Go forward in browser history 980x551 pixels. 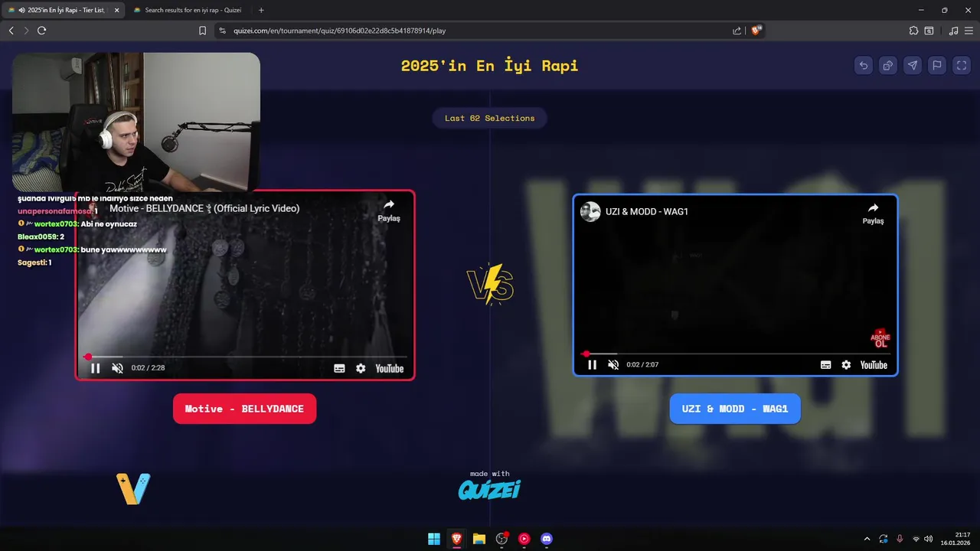[26, 31]
